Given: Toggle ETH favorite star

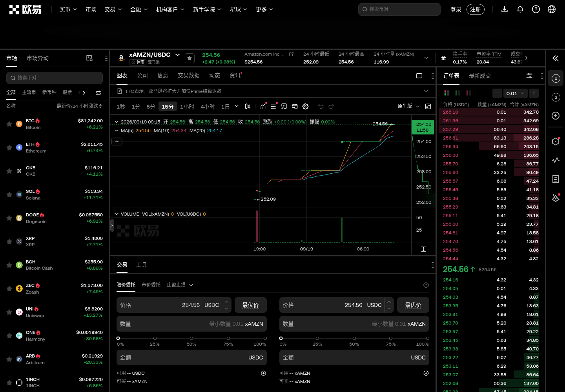Looking at the screenshot, I should click(9, 147).
